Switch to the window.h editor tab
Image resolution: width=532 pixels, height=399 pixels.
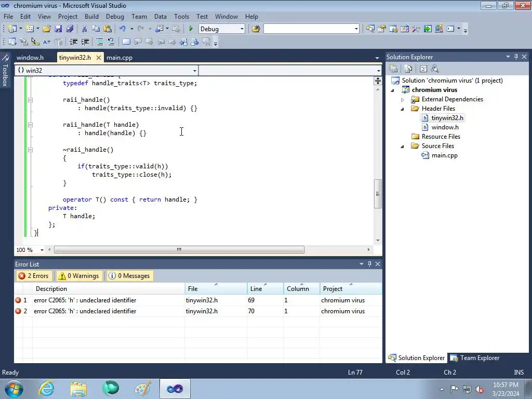(x=30, y=57)
